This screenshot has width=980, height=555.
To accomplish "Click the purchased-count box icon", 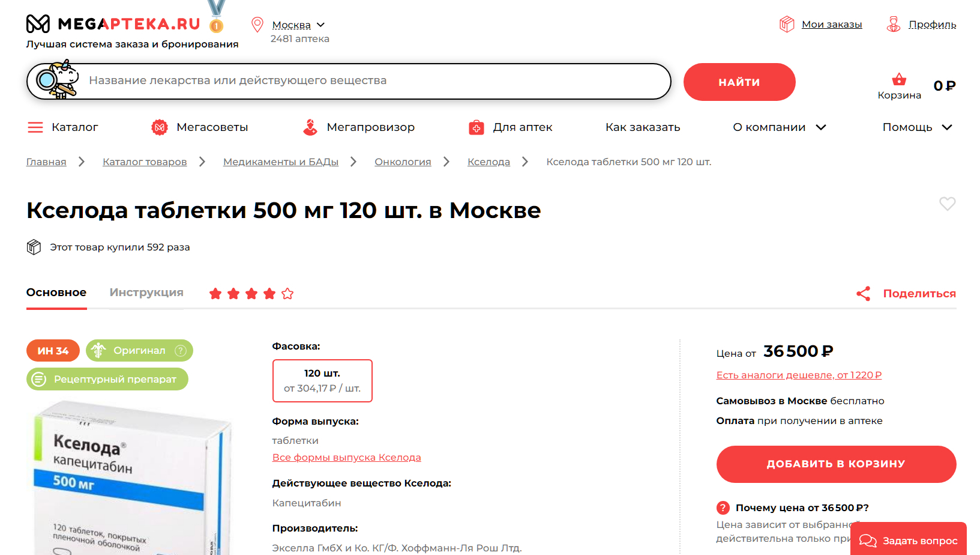I will (x=34, y=247).
